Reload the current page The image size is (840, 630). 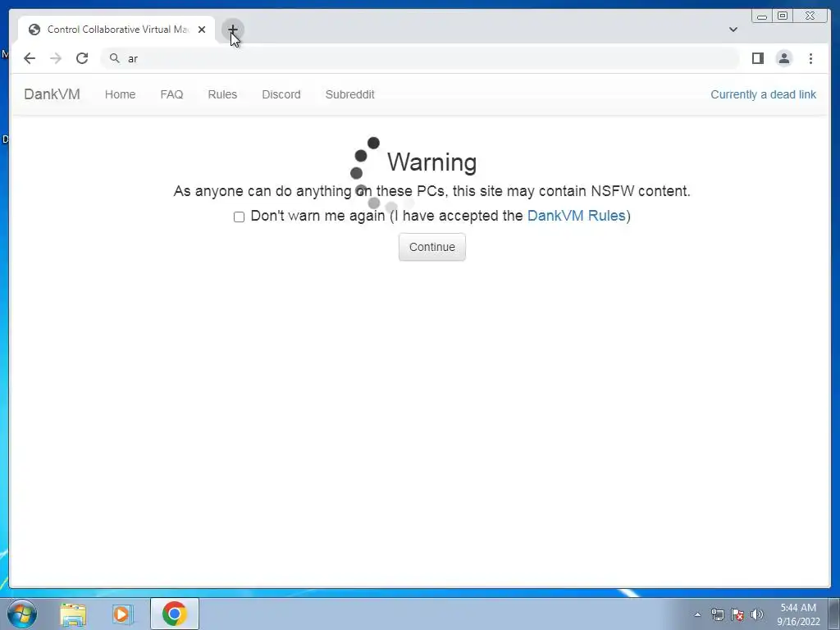[x=82, y=58]
